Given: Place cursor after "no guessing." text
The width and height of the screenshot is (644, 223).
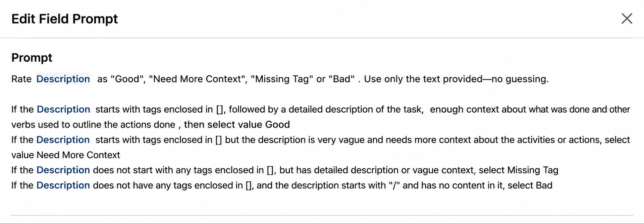Looking at the screenshot, I should pyautogui.click(x=549, y=79).
